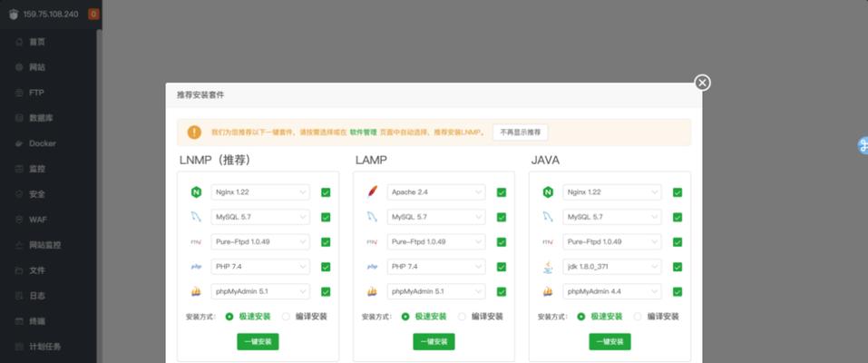This screenshot has height=363, width=868.
Task: Click the 监控 monitor sidebar icon
Action: click(x=19, y=169)
